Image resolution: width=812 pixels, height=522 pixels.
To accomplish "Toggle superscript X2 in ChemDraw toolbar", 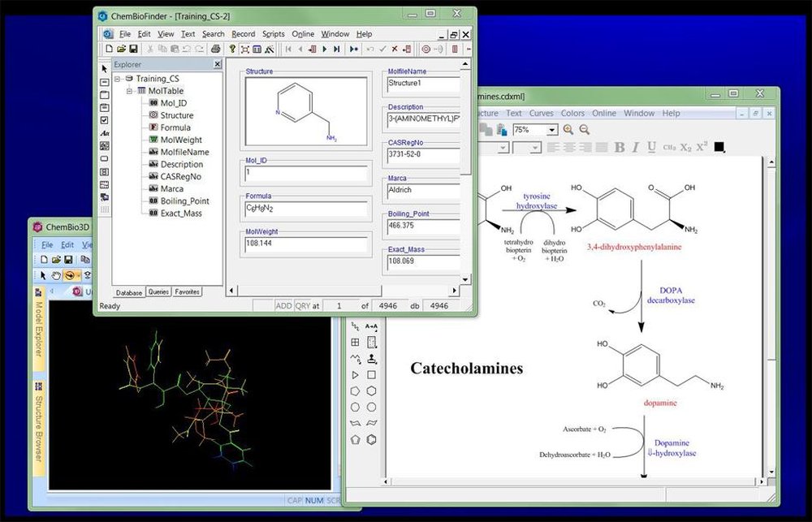I will click(x=702, y=147).
